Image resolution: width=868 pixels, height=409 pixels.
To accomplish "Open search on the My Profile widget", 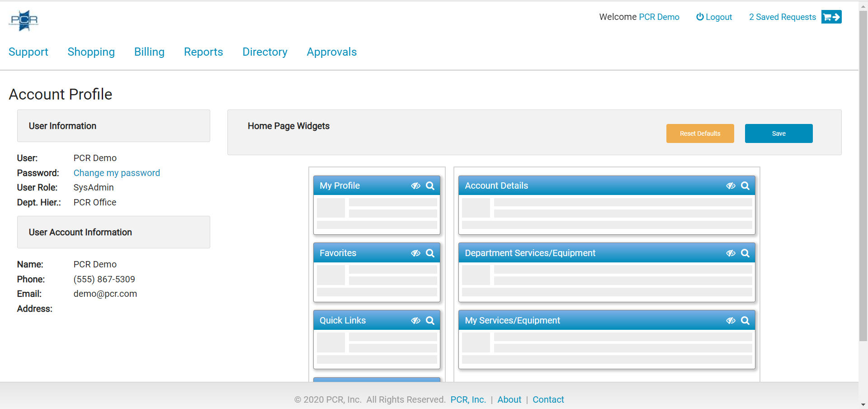I will [429, 185].
